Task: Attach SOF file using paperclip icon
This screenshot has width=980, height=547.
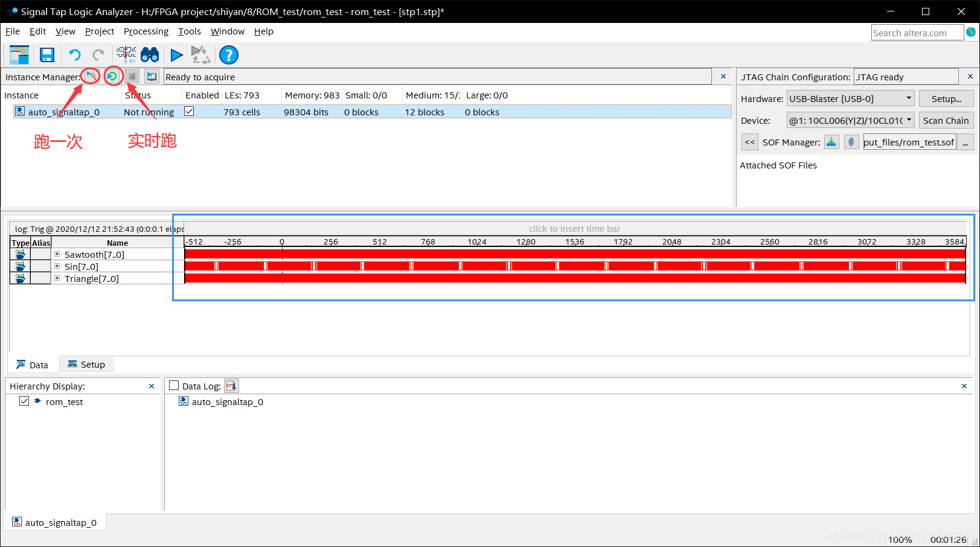Action: 851,142
